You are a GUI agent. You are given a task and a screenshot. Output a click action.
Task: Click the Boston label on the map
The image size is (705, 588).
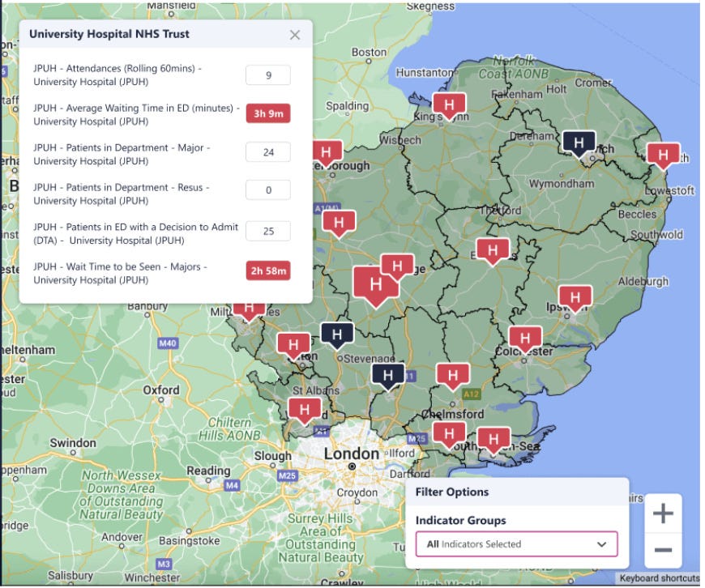370,52
